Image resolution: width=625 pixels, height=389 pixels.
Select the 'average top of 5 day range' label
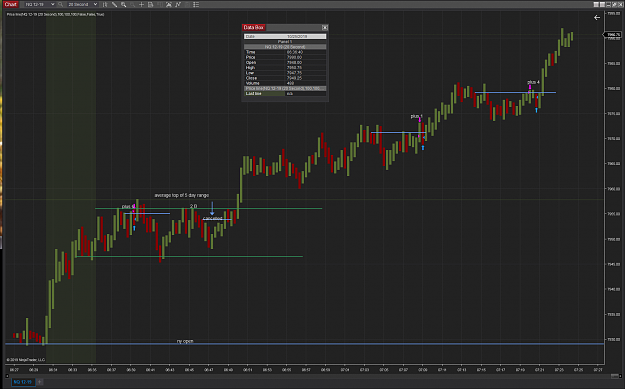[181, 195]
